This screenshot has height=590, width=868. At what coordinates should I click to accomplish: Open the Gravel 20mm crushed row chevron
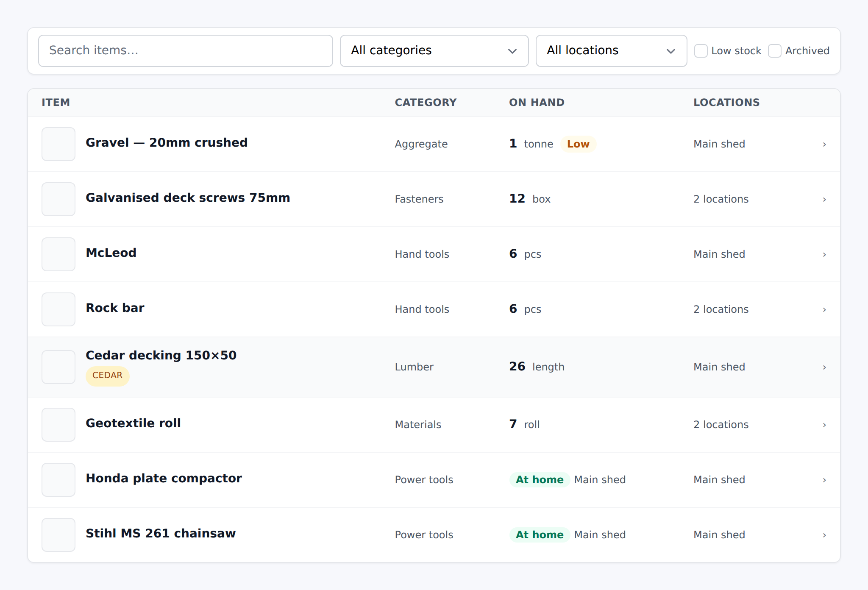824,145
